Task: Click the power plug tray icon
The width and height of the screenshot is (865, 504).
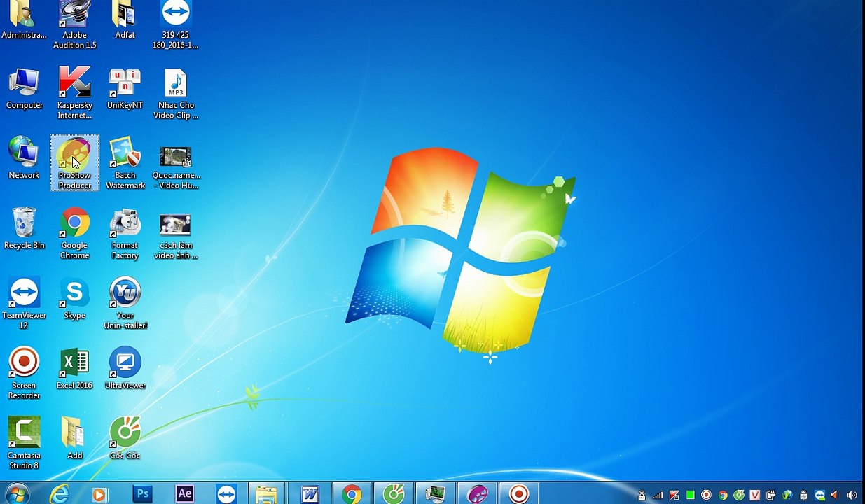Action: pos(770,496)
